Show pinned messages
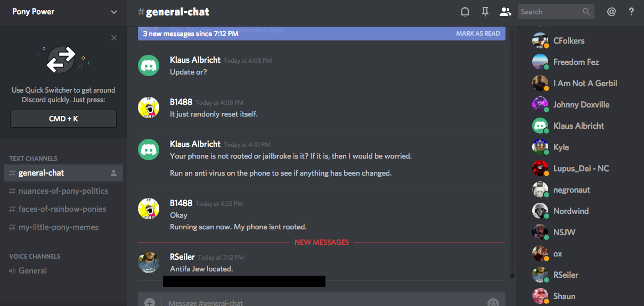644x306 pixels. [x=485, y=12]
